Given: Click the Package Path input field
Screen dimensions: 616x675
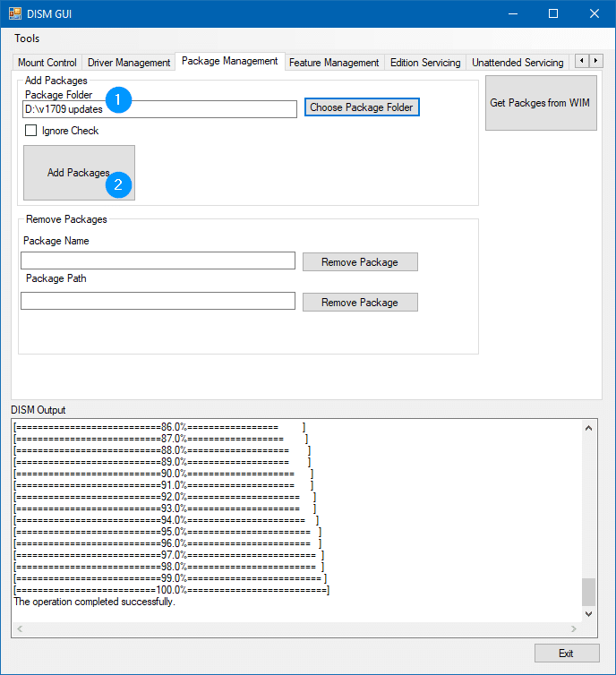Looking at the screenshot, I should coord(158,301).
